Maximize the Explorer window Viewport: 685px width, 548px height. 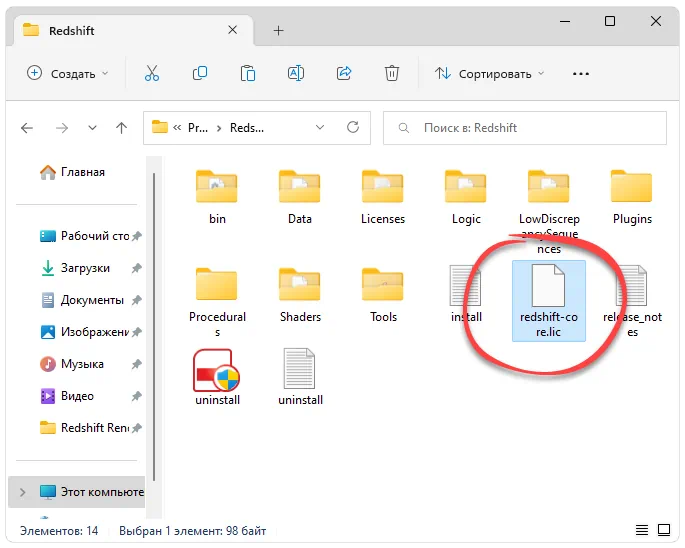[610, 21]
